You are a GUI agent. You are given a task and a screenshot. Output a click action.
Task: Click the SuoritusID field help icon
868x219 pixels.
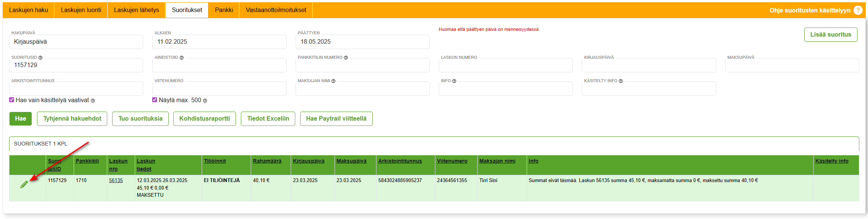click(x=40, y=58)
